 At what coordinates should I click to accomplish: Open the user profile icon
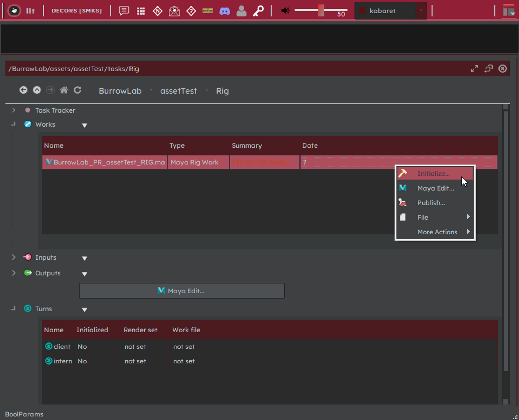click(x=241, y=11)
